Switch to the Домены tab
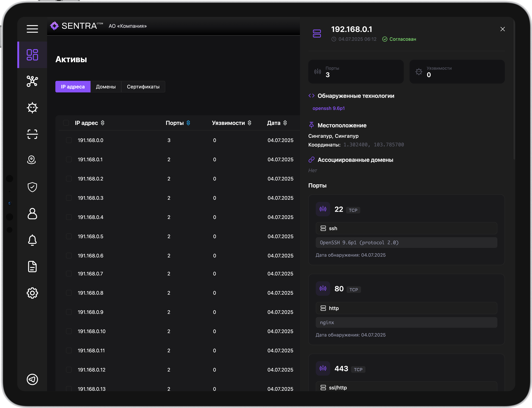 (x=106, y=87)
